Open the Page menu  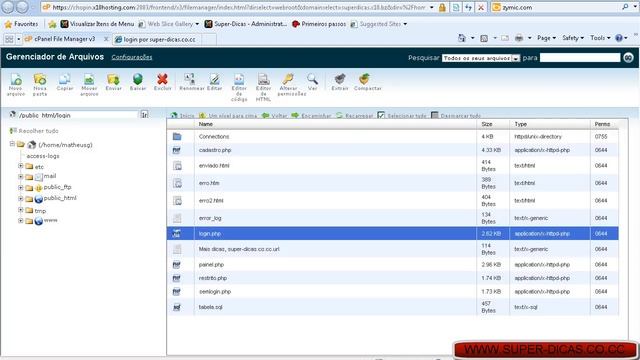[547, 38]
